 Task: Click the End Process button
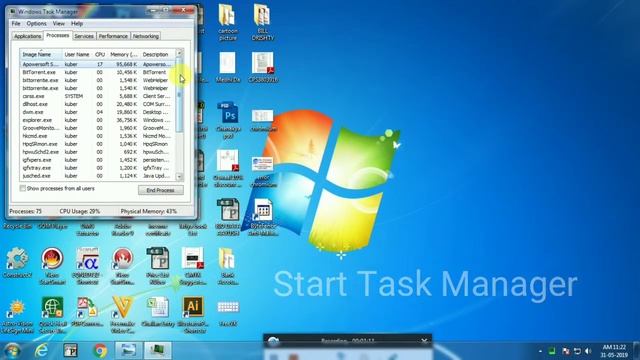click(x=160, y=190)
